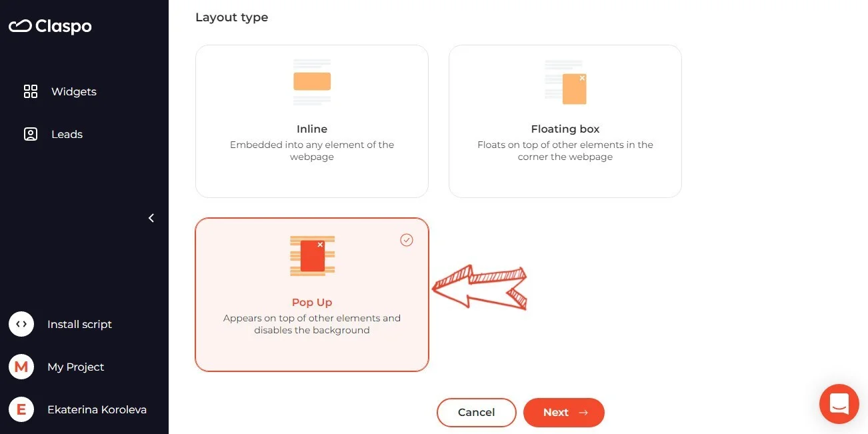Image resolution: width=868 pixels, height=434 pixels.
Task: Click the Floating box thumbnail illustration
Action: point(565,81)
